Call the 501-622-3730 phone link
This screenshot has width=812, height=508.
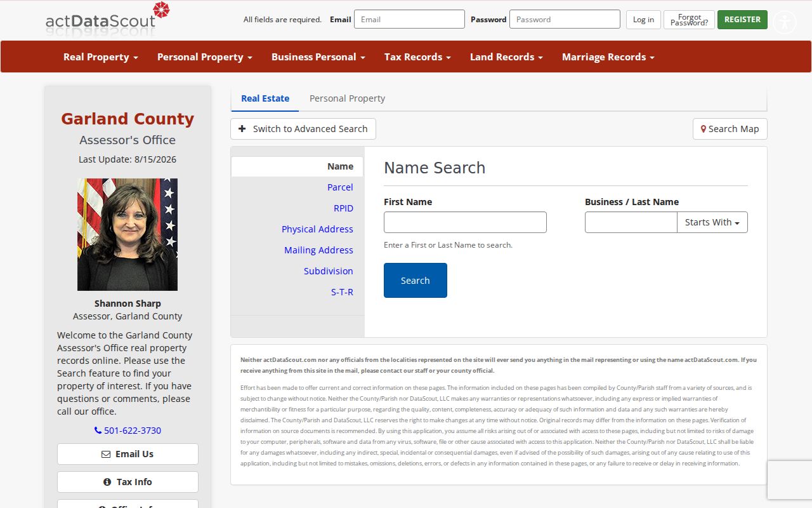pyautogui.click(x=128, y=431)
